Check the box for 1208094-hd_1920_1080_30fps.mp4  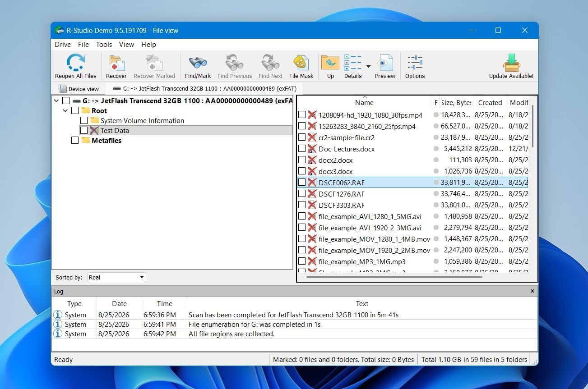click(x=302, y=115)
